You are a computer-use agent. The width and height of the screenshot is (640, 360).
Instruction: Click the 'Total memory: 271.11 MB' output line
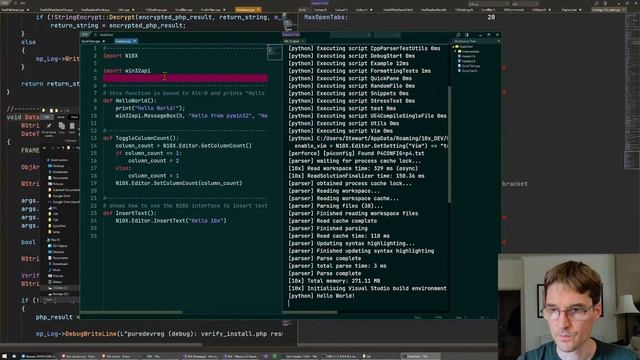(334, 281)
